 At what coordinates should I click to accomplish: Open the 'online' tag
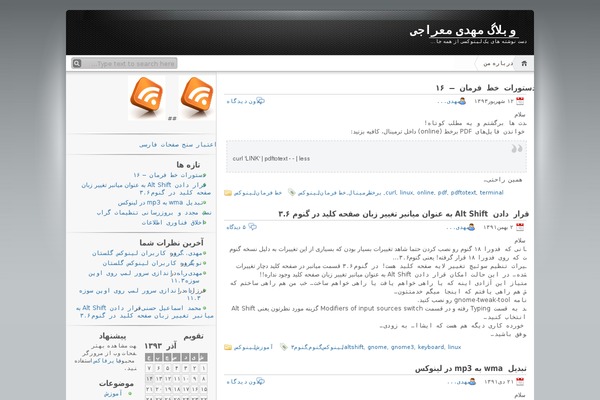425,193
